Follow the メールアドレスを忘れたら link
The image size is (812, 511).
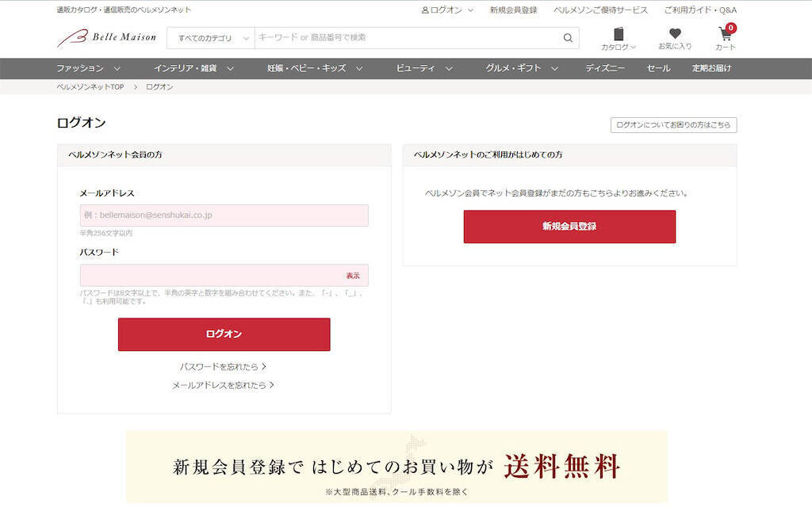click(223, 385)
